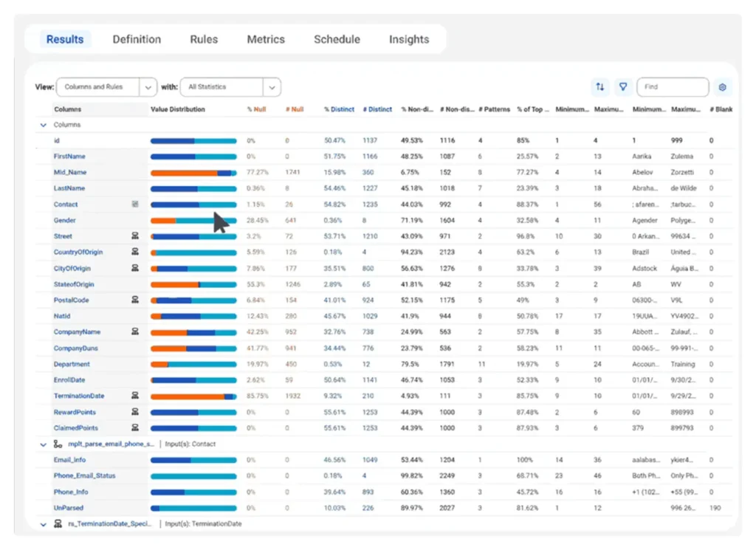Image resolution: width=756 pixels, height=550 pixels.
Task: Click the mplt_parse_email_phone rule icon
Action: coord(57,444)
